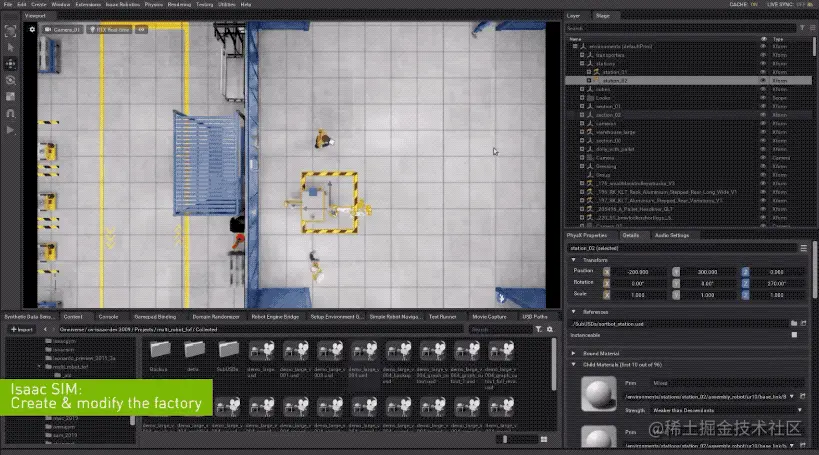Open the Details panel hamburger menu
The image size is (819, 455).
[803, 248]
